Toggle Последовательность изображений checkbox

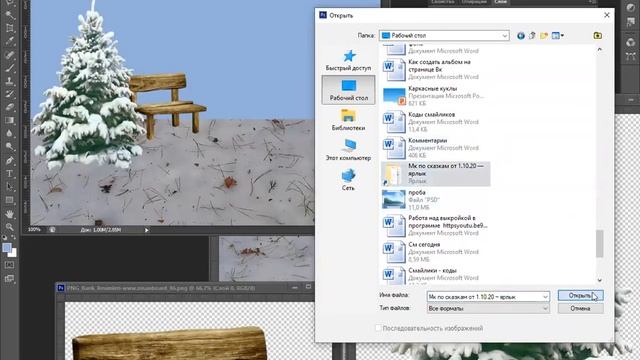coord(378,328)
